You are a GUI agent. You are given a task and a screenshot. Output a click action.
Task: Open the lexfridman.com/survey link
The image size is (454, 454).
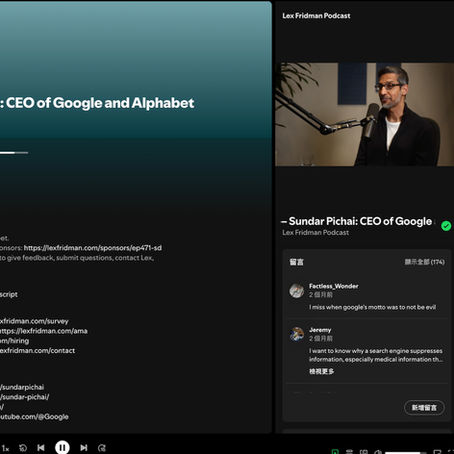click(x=34, y=321)
